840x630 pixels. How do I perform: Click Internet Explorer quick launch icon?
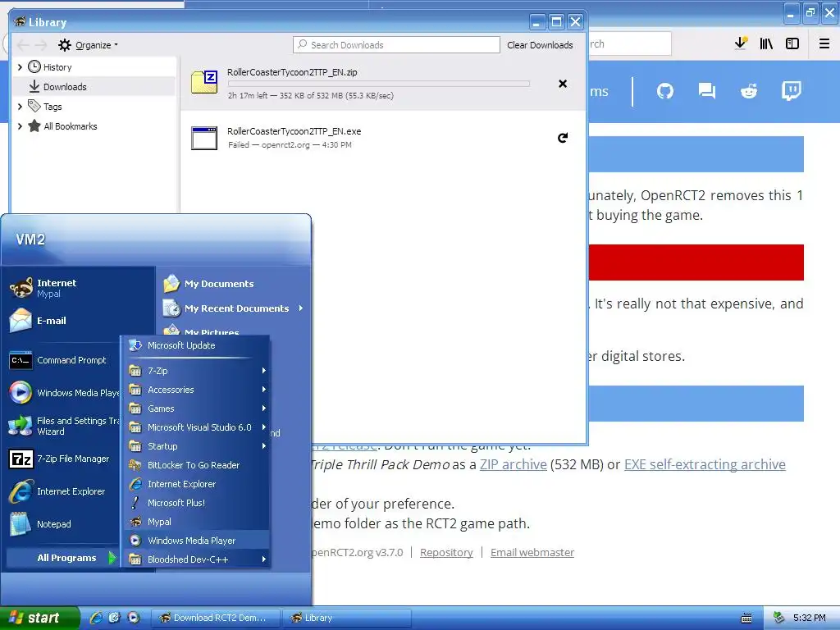click(97, 618)
